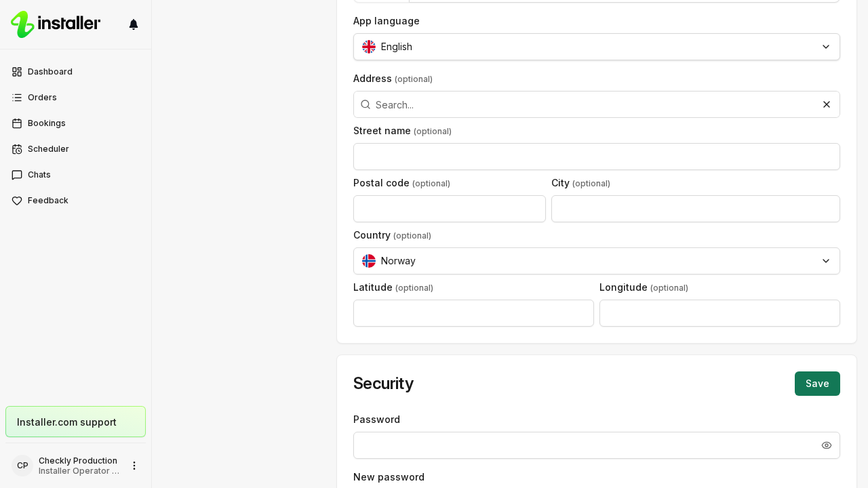The image size is (868, 488).
Task: Expand the Country dropdown
Action: point(597,261)
